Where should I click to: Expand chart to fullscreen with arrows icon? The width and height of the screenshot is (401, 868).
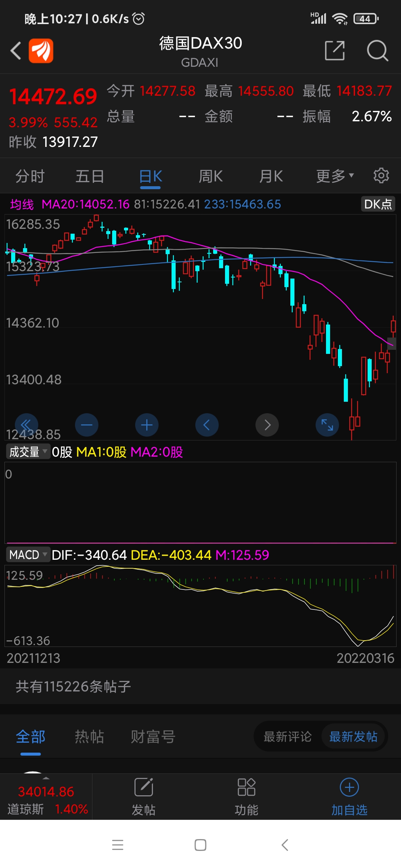coord(327,425)
